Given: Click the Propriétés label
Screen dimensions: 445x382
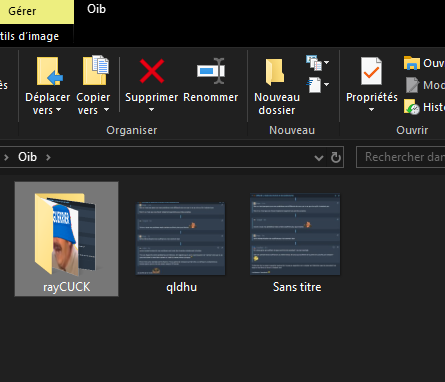Looking at the screenshot, I should (372, 97).
